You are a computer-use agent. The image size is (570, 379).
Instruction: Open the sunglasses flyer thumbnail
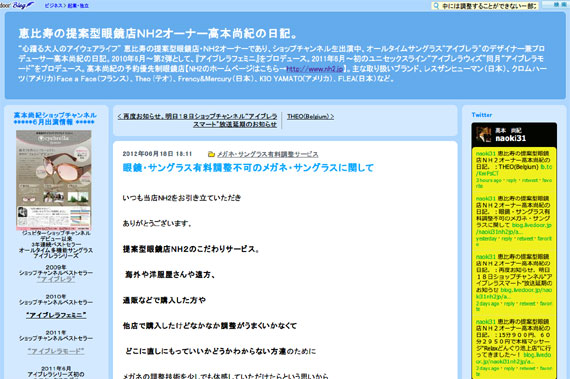point(54,180)
